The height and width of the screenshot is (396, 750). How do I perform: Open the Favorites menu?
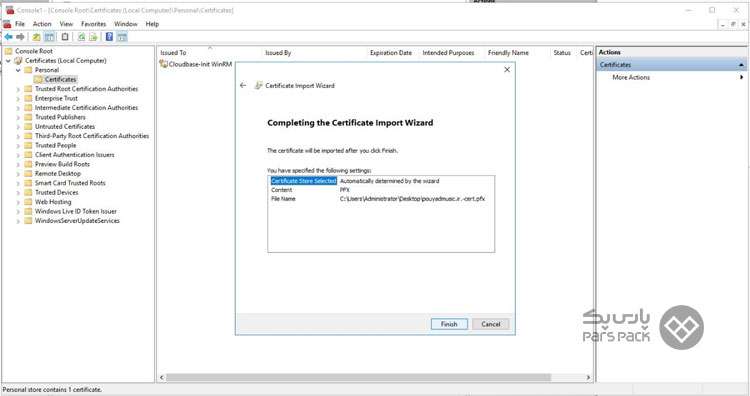[x=93, y=24]
